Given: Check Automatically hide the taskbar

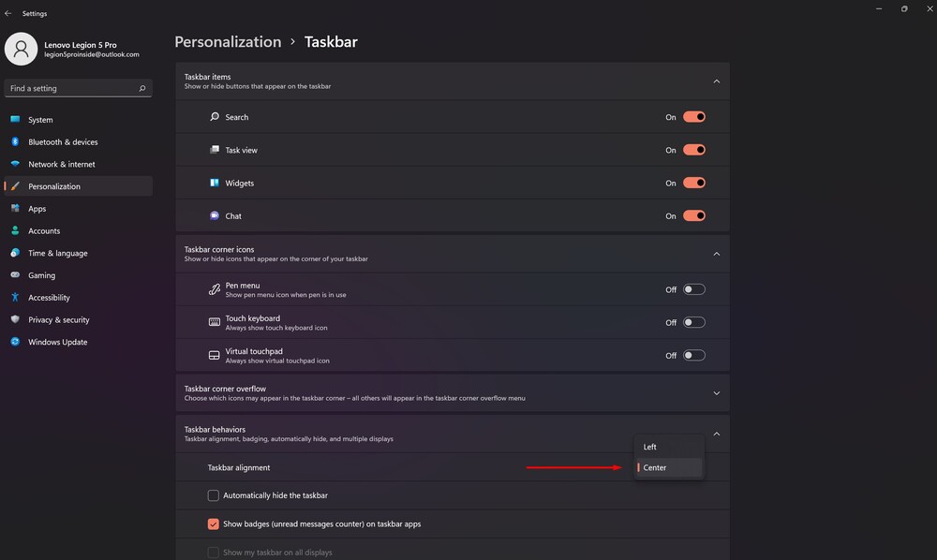Looking at the screenshot, I should [214, 495].
